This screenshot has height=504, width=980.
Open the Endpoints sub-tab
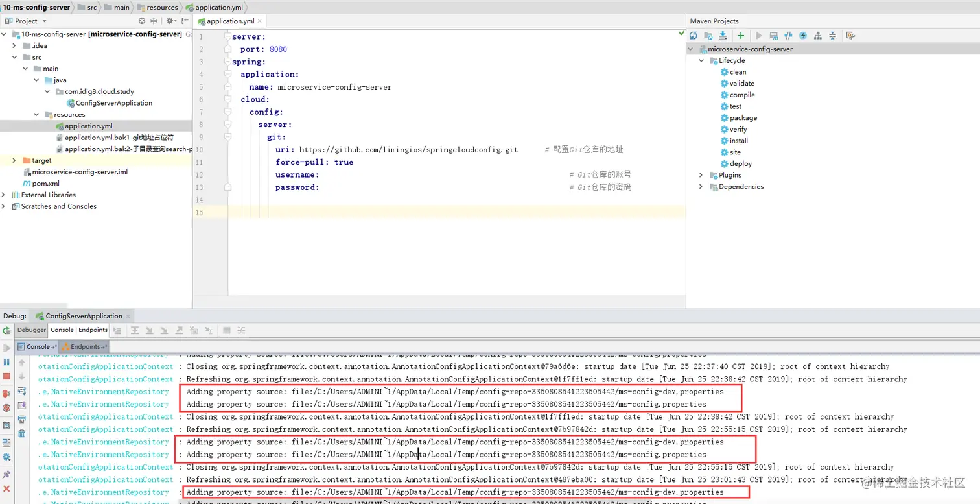pos(85,347)
